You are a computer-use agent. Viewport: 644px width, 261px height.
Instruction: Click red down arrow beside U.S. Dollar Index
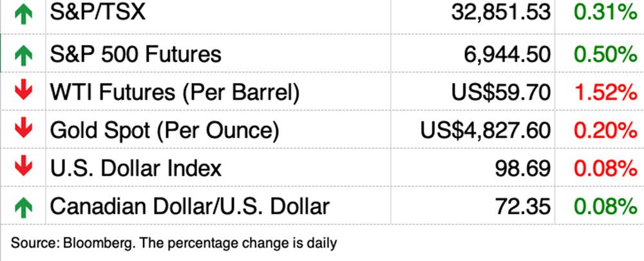23,168
